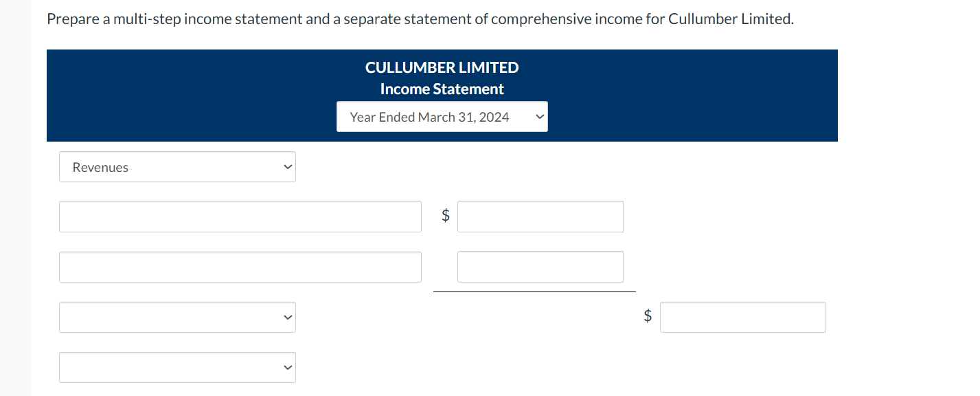Click the chevron of the third dropdown

click(286, 317)
